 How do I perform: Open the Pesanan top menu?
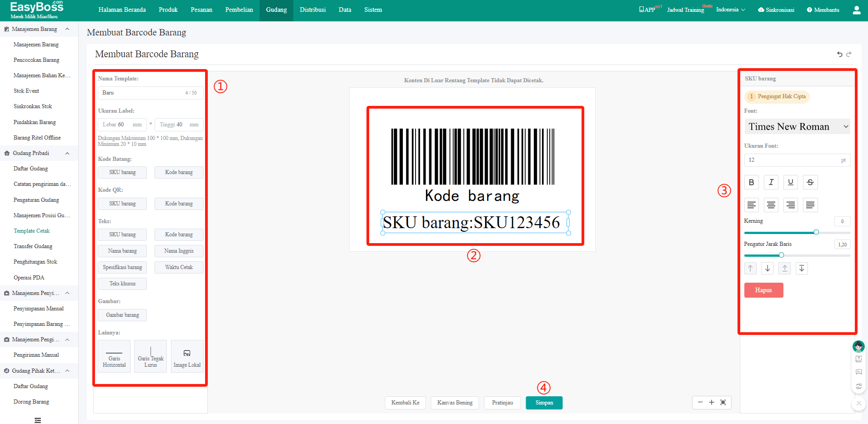pos(201,10)
